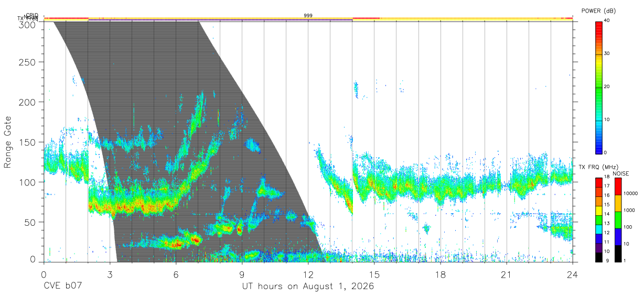Screen dimensions: 644x297
Task: Click the x-axis tick label '6'
Action: pyautogui.click(x=176, y=274)
